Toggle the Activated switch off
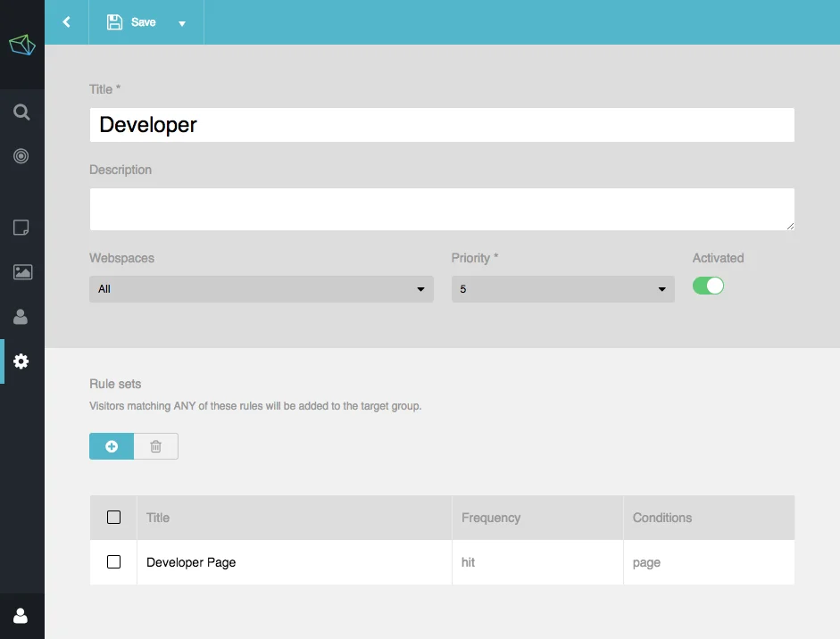The width and height of the screenshot is (840, 639). coord(708,286)
